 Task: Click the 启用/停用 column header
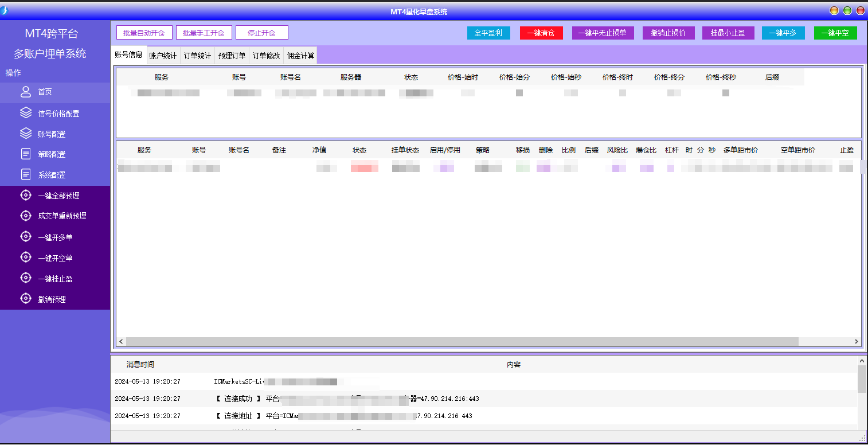pos(445,150)
